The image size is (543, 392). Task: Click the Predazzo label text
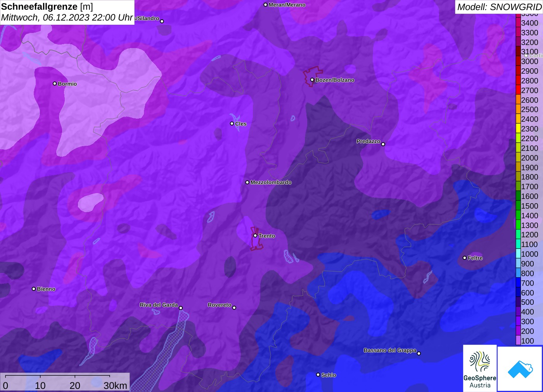(x=368, y=141)
